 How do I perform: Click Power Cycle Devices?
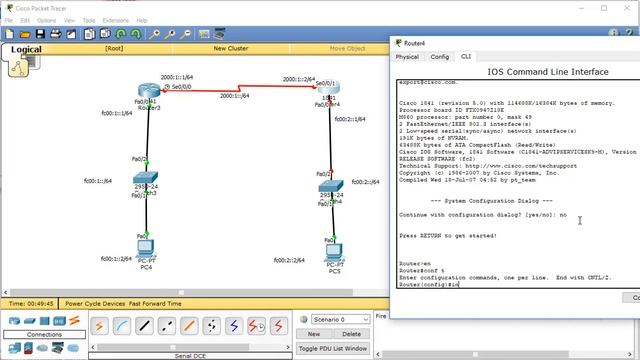click(x=95, y=304)
